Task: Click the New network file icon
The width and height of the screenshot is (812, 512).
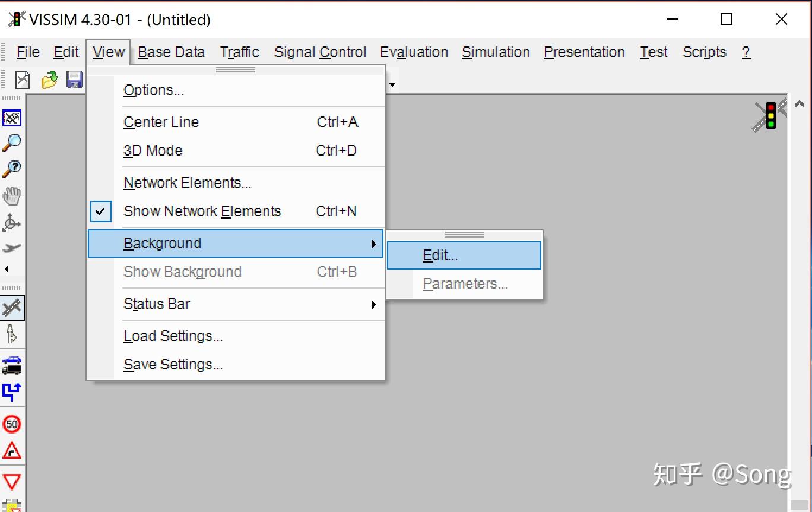Action: 23,80
